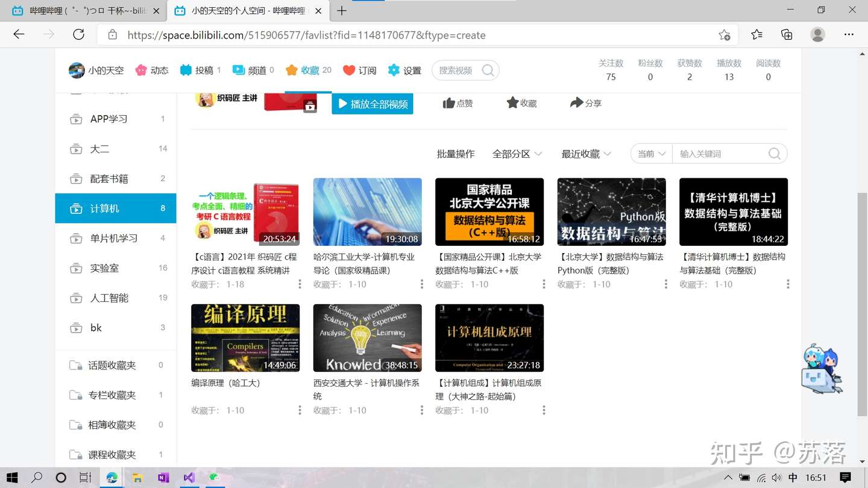
Task: Open the browser collections icon
Action: click(787, 34)
